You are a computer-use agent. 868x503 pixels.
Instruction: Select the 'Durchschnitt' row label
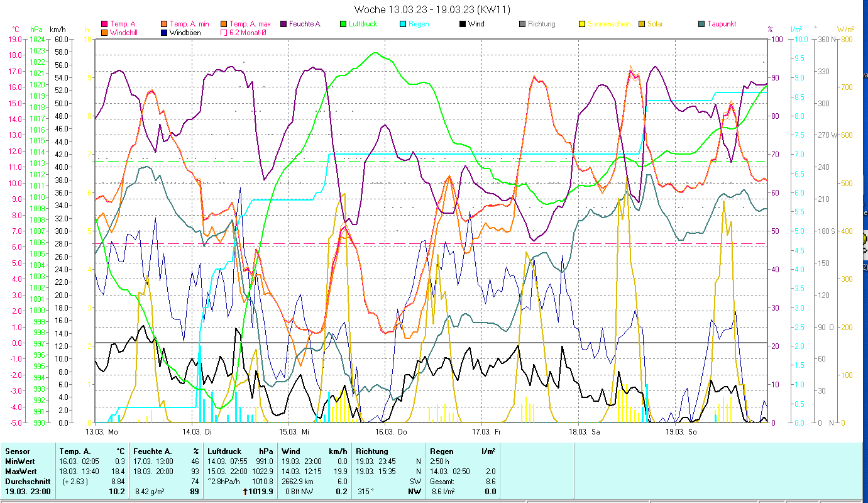point(27,482)
